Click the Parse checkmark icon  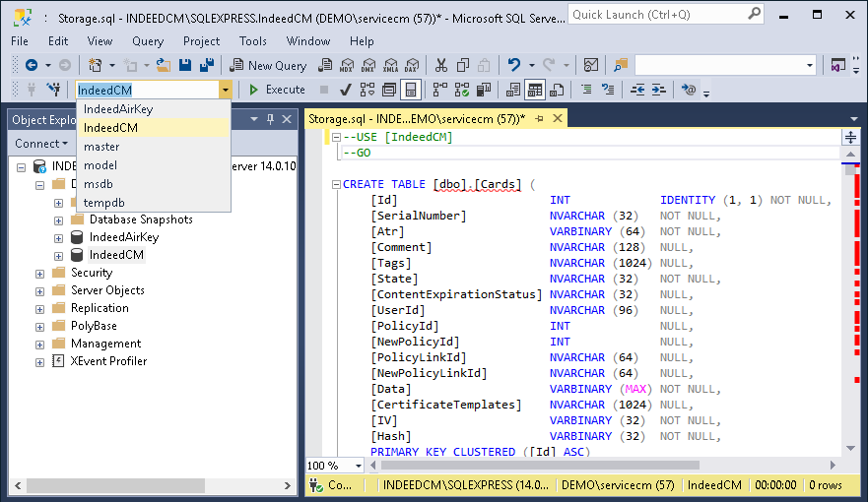pyautogui.click(x=345, y=90)
